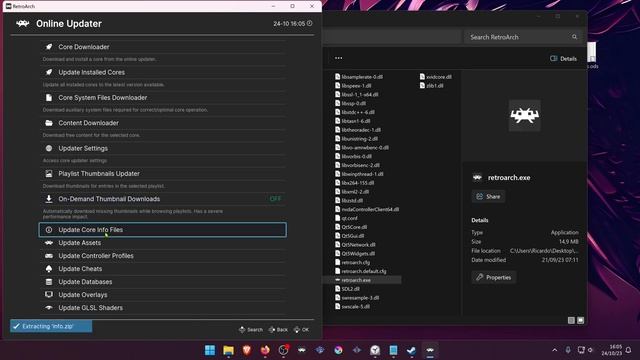Click the Update Overlays monitor icon
Screen dimensions: 640x360
pos(49,295)
